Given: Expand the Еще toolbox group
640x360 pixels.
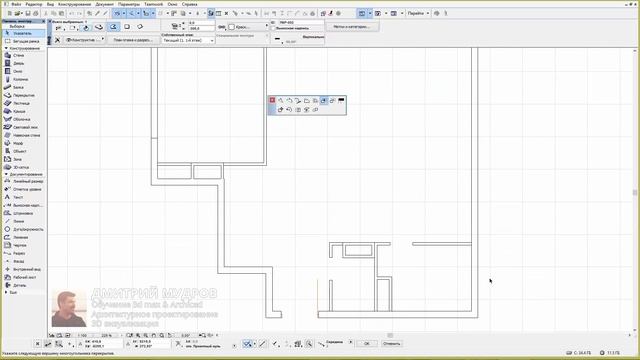Looking at the screenshot, I should [x=6, y=292].
